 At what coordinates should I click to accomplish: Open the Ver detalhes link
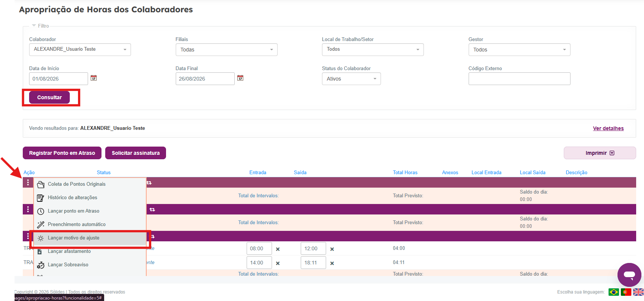tap(608, 128)
